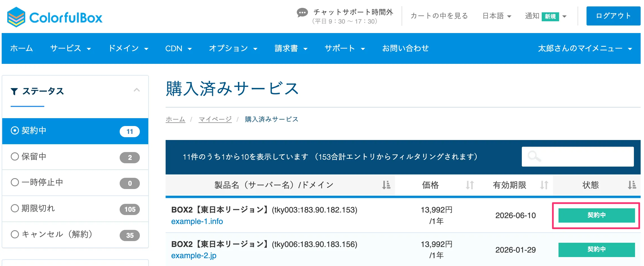
Task: Click the ホーム breadcrumb link
Action: 175,119
